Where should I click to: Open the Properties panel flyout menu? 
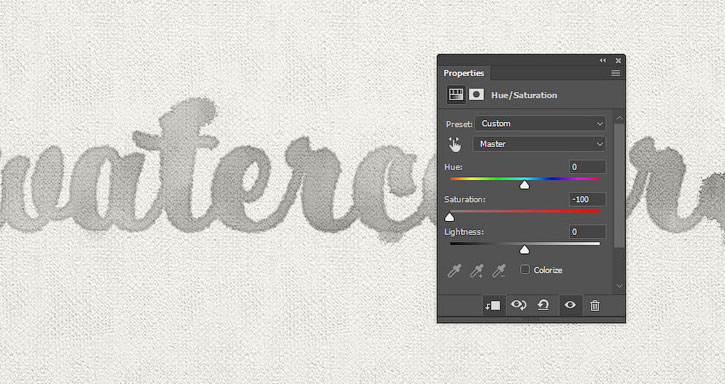point(615,73)
